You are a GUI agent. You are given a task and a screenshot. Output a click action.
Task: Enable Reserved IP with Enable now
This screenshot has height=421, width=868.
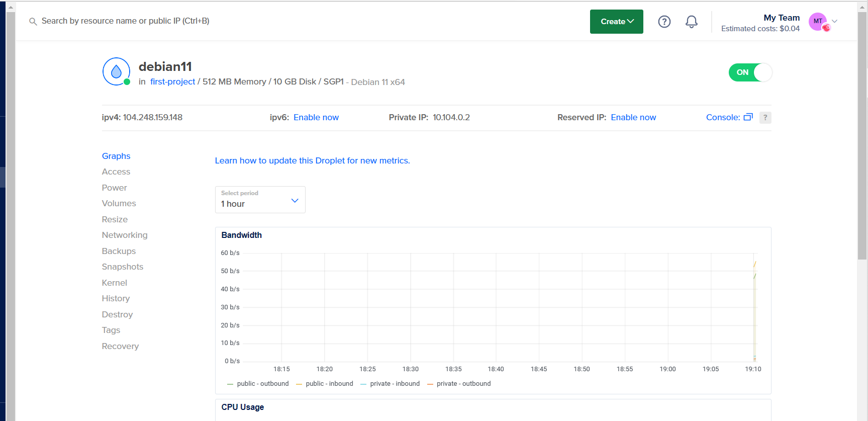633,117
